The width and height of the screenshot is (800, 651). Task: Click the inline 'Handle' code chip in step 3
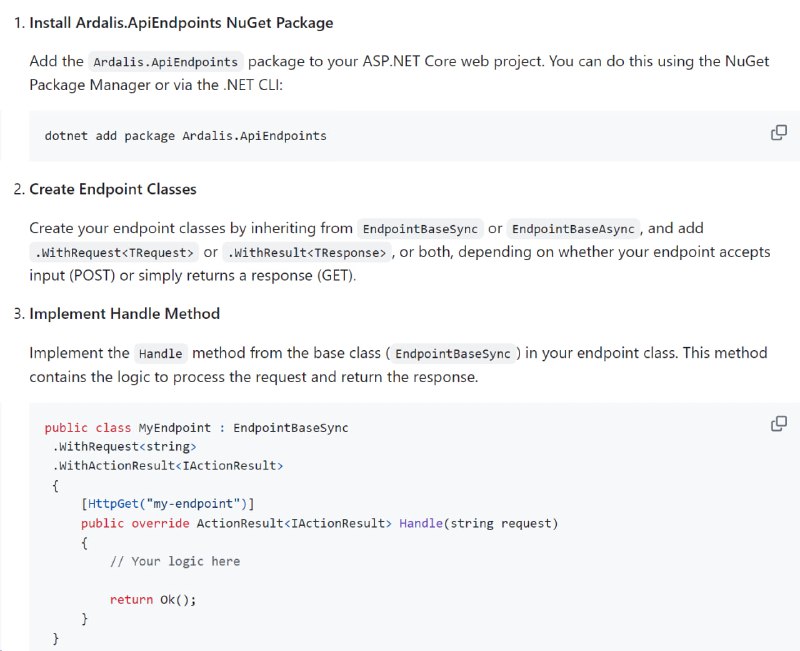tap(161, 354)
